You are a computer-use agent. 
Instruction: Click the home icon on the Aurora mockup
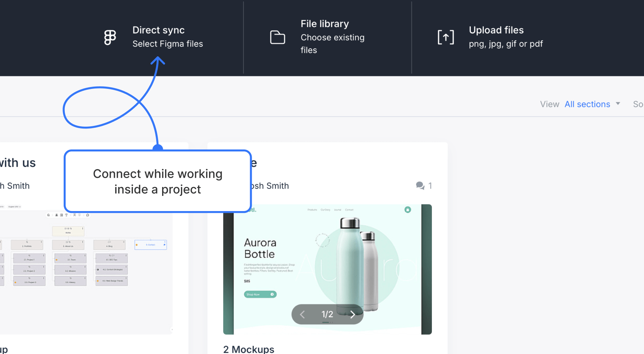[408, 210]
